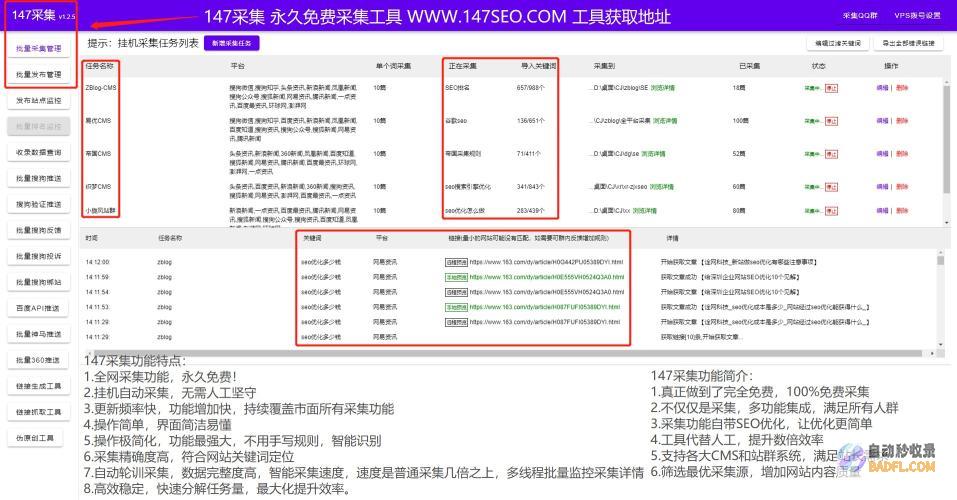This screenshot has width=957, height=500.
Task: Select the 小旋风站群 task name cell
Action: click(x=100, y=211)
